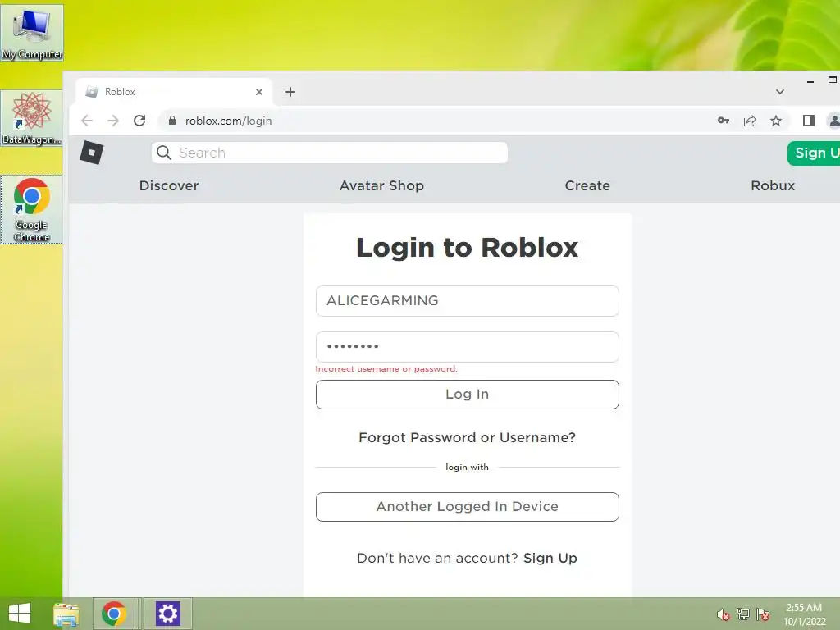Focus the Roblox Search field
This screenshot has height=630, width=840.
click(x=330, y=153)
